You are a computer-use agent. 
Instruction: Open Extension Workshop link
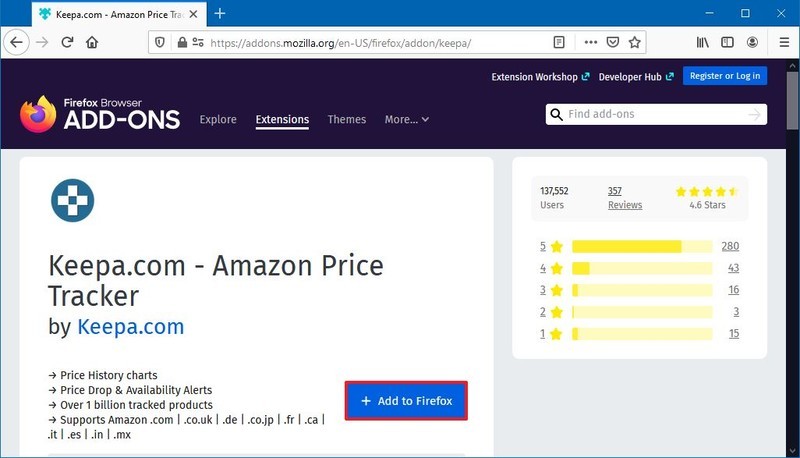[540, 77]
